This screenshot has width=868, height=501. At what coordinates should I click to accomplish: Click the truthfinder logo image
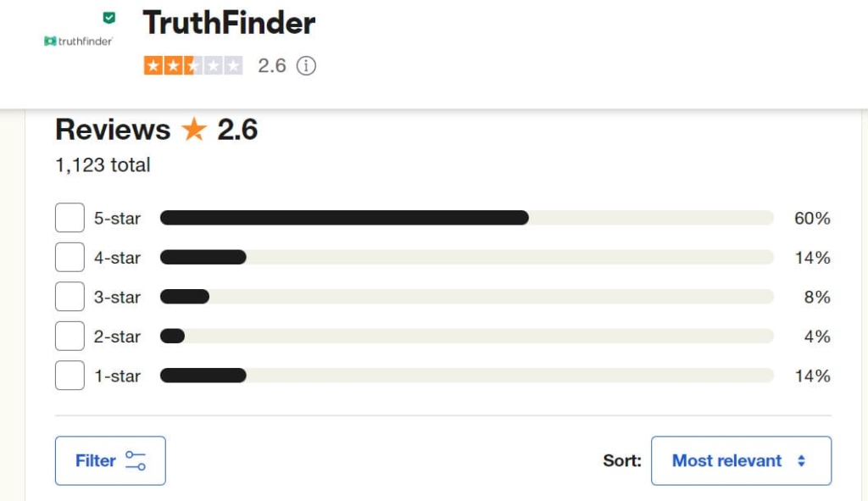[79, 41]
